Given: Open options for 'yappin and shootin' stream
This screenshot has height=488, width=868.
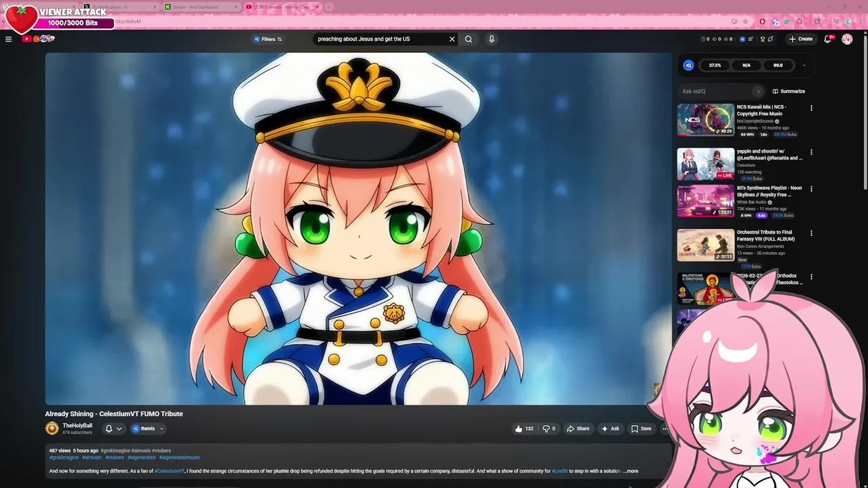Looking at the screenshot, I should pos(811,152).
